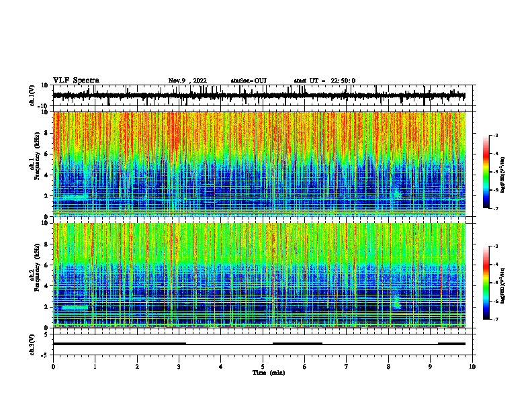Click the "5" tick on the ch.3(V) axis
The image size is (532, 411).
point(46,334)
